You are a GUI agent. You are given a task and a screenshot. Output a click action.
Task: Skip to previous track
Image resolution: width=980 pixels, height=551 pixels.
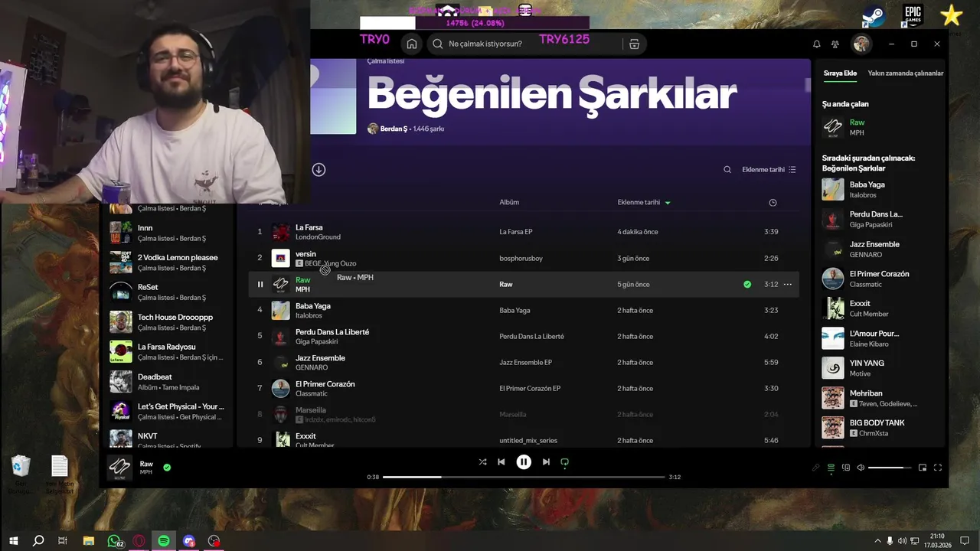coord(501,462)
